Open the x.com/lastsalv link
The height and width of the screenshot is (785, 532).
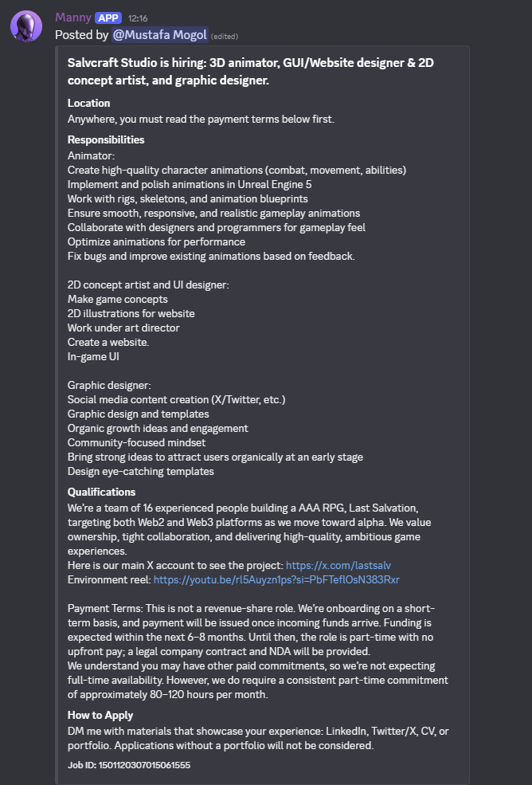338,565
